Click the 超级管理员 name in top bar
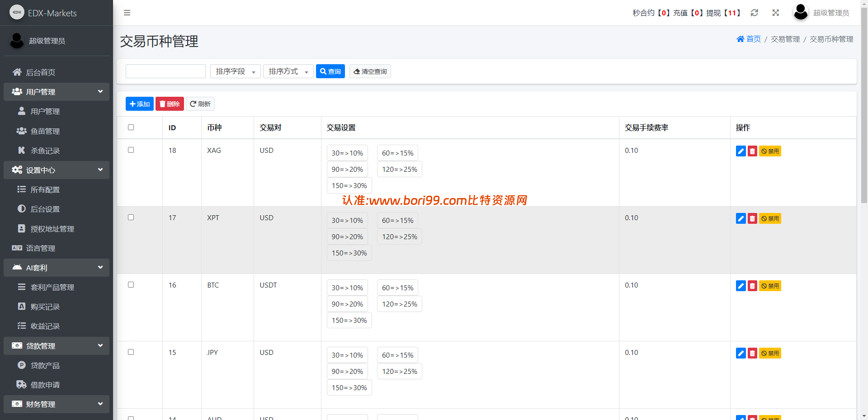The image size is (868, 420). [831, 13]
